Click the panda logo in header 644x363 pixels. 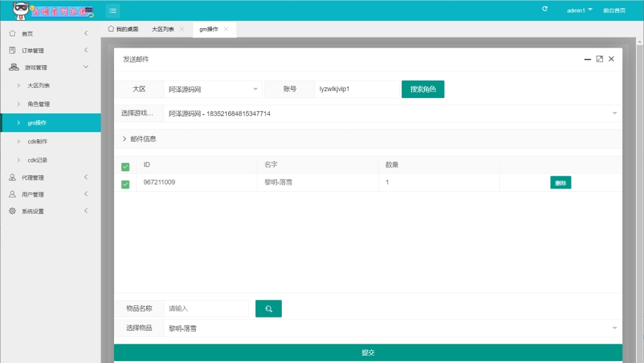[x=21, y=11]
